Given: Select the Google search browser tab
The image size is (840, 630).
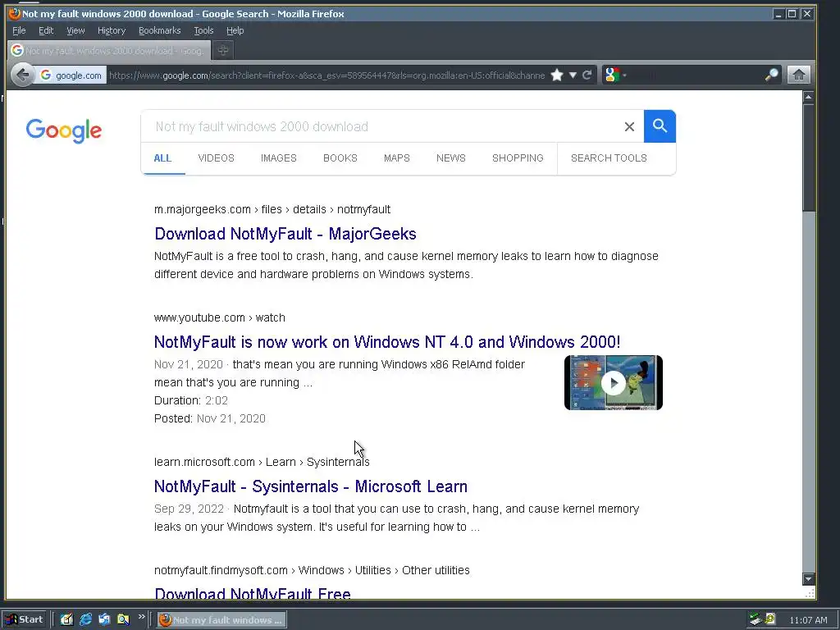Looking at the screenshot, I should [109, 50].
